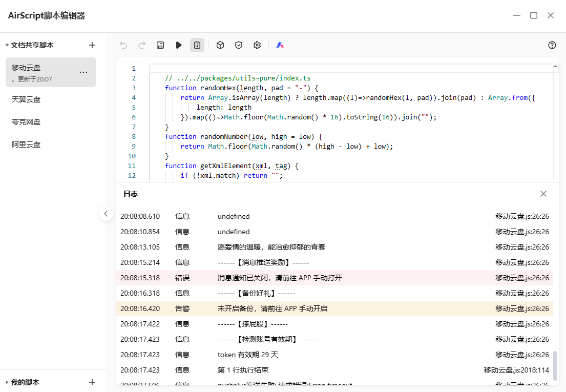Add a new script under 我的脚本
This screenshot has height=392, width=566.
pos(92,382)
